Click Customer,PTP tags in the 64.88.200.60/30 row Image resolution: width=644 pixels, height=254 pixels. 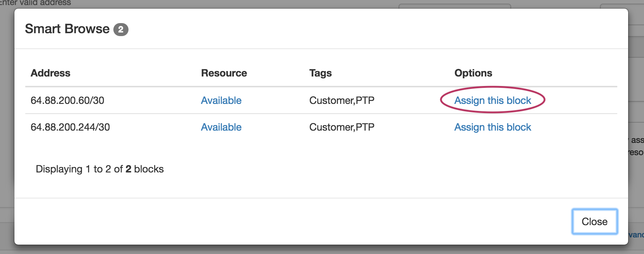pos(341,100)
